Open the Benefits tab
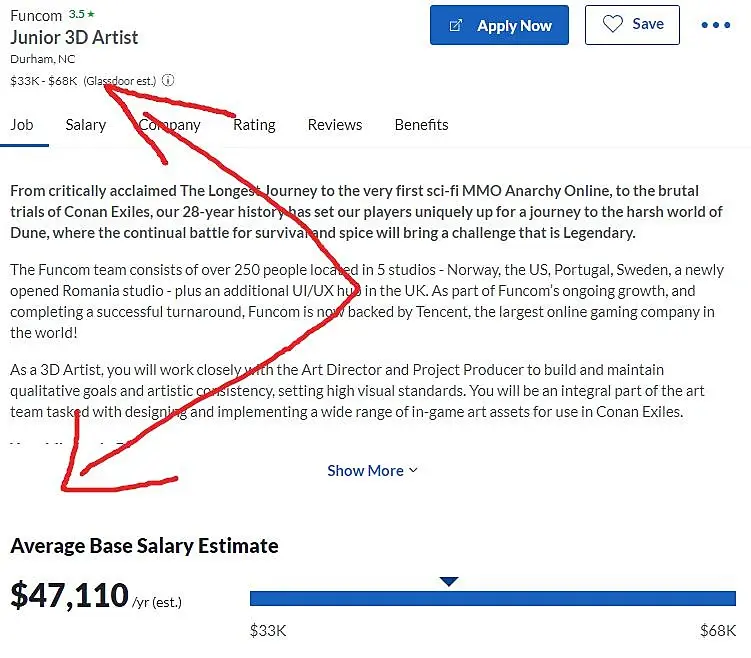Image resolution: width=751 pixels, height=658 pixels. [x=421, y=125]
